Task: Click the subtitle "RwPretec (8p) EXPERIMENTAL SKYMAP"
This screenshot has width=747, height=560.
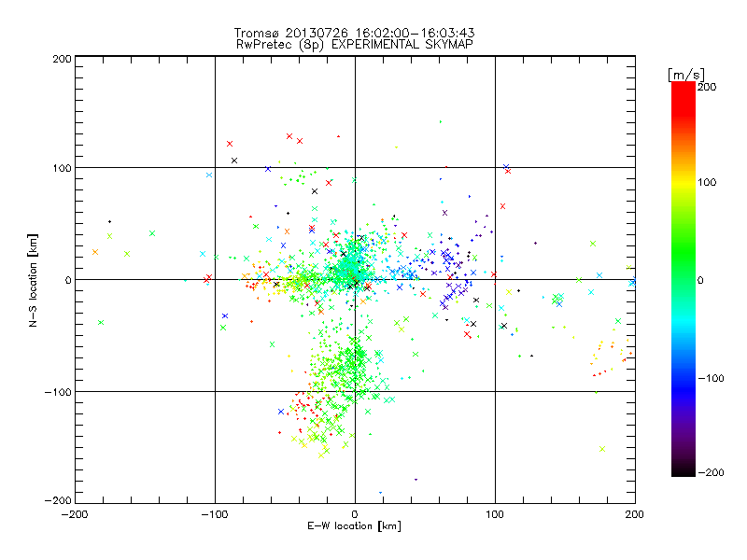Action: 355,45
